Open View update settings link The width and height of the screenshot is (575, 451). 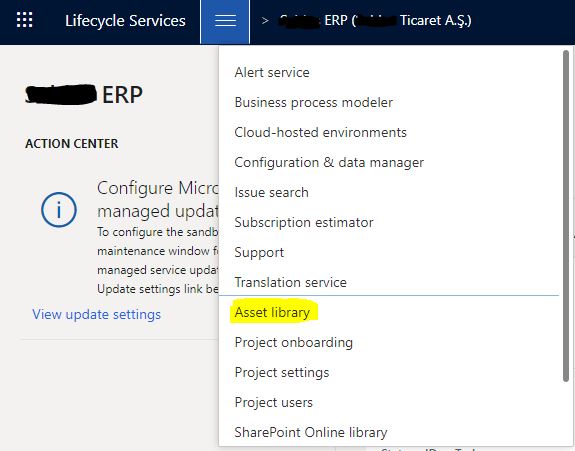96,314
